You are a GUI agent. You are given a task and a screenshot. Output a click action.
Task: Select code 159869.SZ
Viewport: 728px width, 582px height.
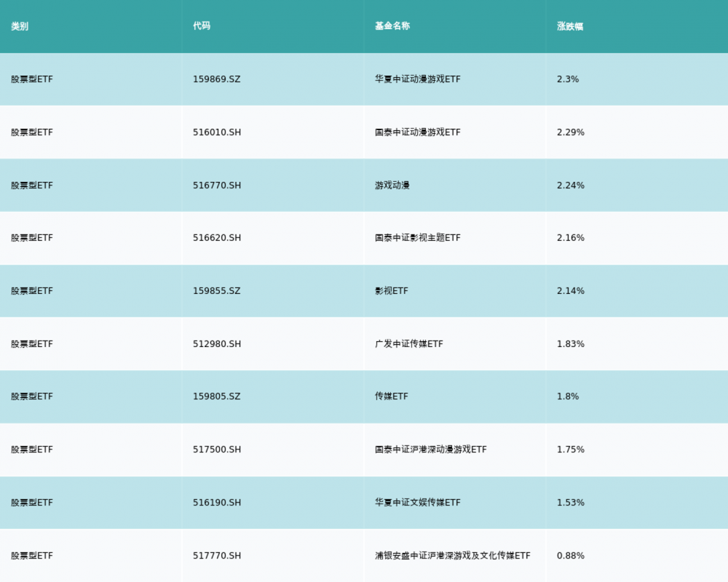pyautogui.click(x=217, y=79)
